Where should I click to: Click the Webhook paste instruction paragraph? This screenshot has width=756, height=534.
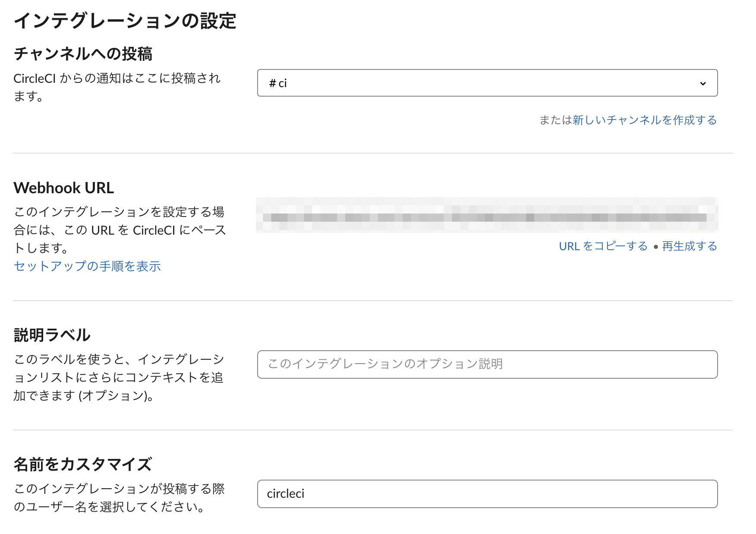click(x=120, y=230)
